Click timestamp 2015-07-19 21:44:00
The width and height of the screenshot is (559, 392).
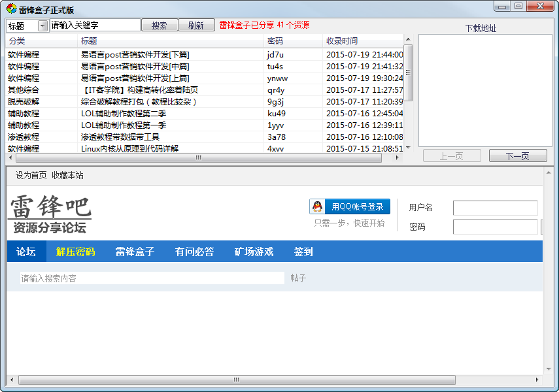[x=364, y=54]
